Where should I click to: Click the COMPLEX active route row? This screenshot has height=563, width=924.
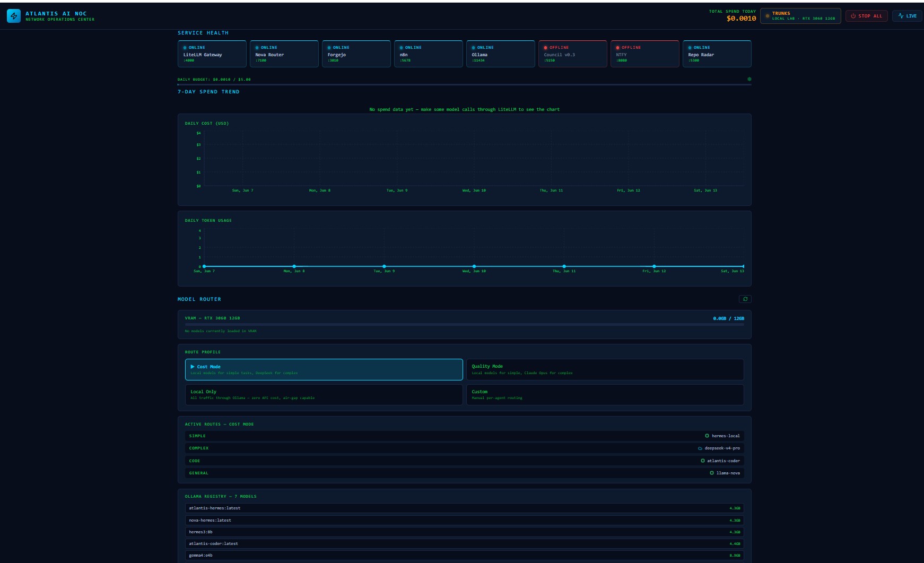coord(465,448)
